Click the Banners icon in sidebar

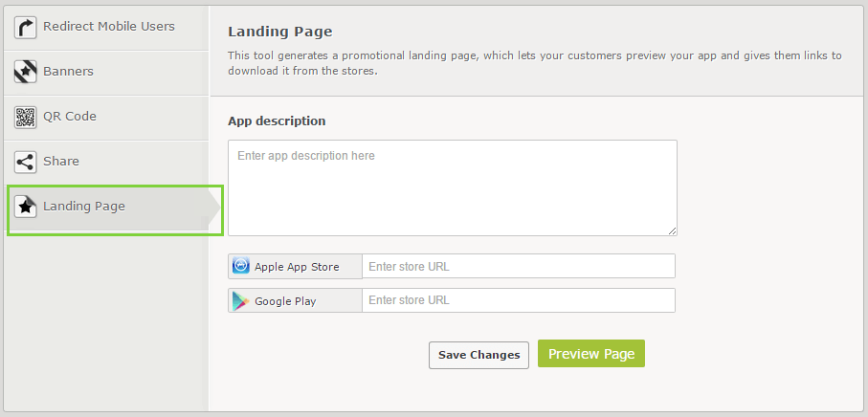pos(26,72)
